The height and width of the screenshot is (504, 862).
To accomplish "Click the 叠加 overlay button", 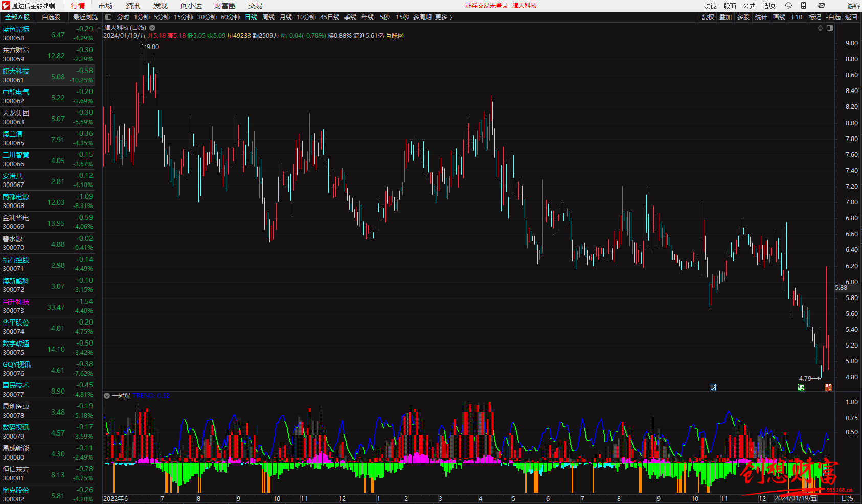I will [725, 17].
